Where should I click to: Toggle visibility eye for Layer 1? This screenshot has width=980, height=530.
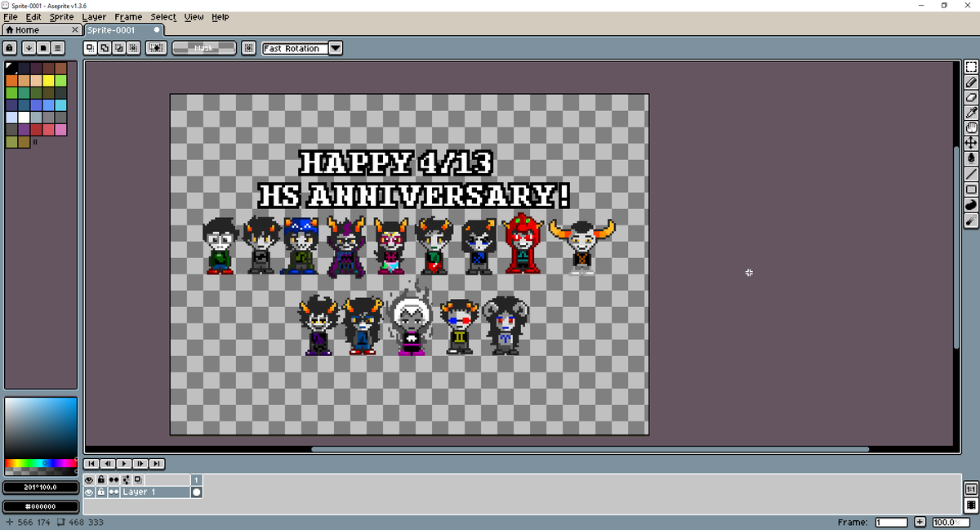[90, 492]
